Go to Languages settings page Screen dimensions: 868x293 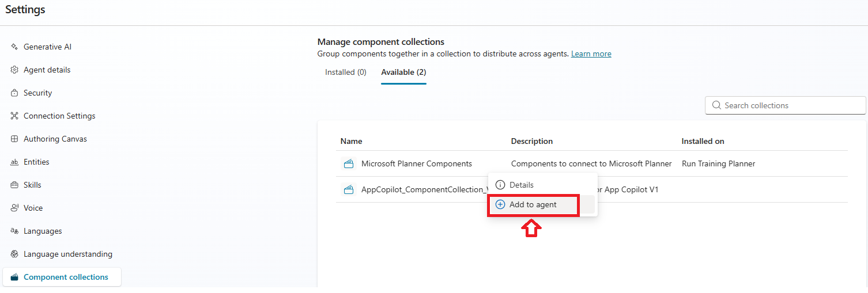[42, 231]
